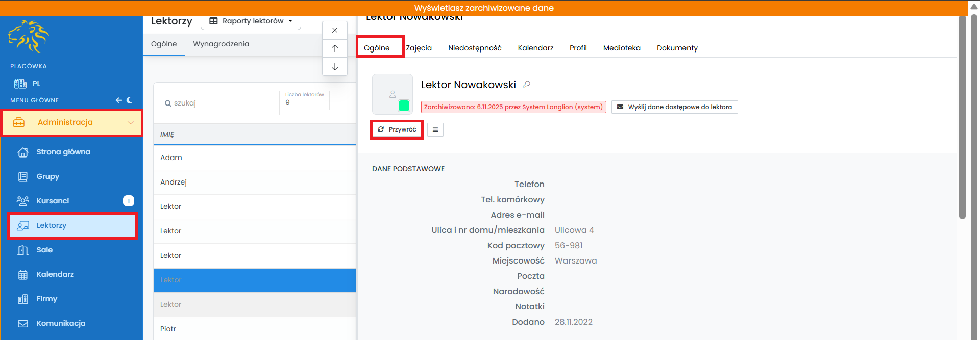Image resolution: width=980 pixels, height=340 pixels.
Task: Click the Przywróć restore button
Action: coord(397,129)
